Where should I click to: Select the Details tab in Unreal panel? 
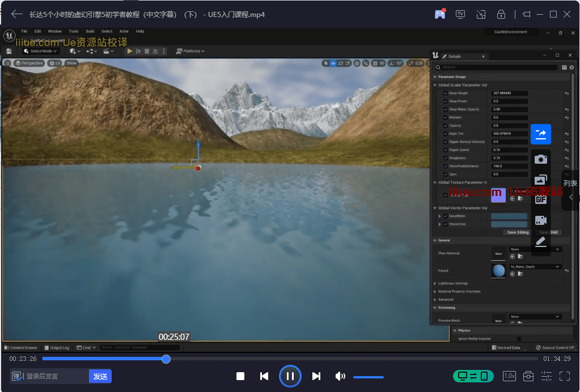point(454,56)
